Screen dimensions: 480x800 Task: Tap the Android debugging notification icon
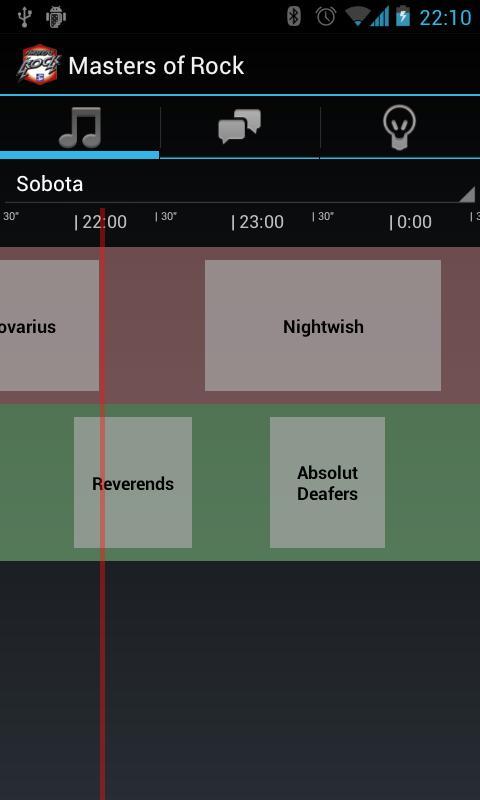point(56,17)
